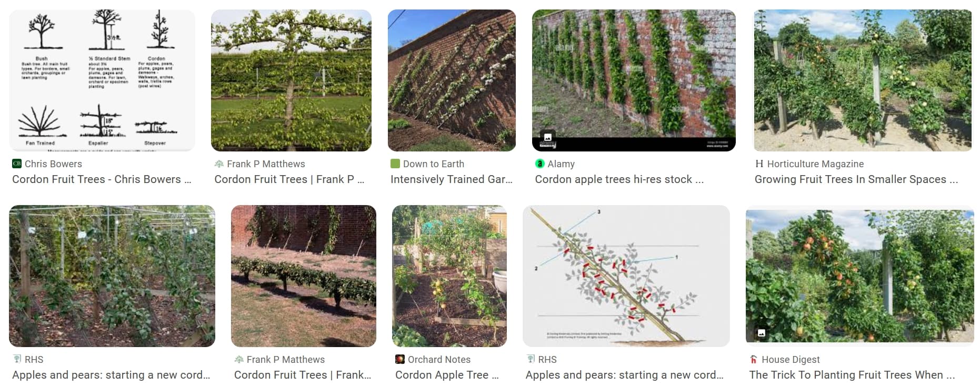980x386 pixels.
Task: Open "Cordon apple trees hi-res stock" link
Action: [x=619, y=179]
